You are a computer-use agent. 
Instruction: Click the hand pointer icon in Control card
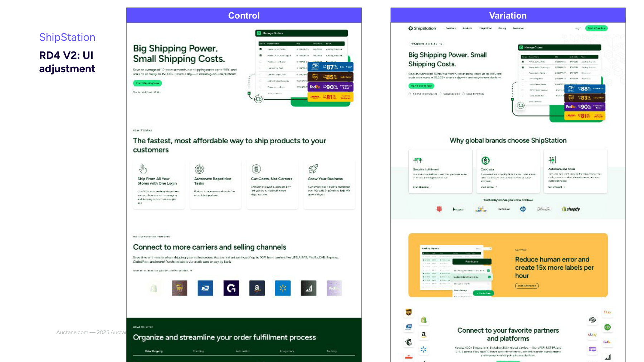pos(143,168)
